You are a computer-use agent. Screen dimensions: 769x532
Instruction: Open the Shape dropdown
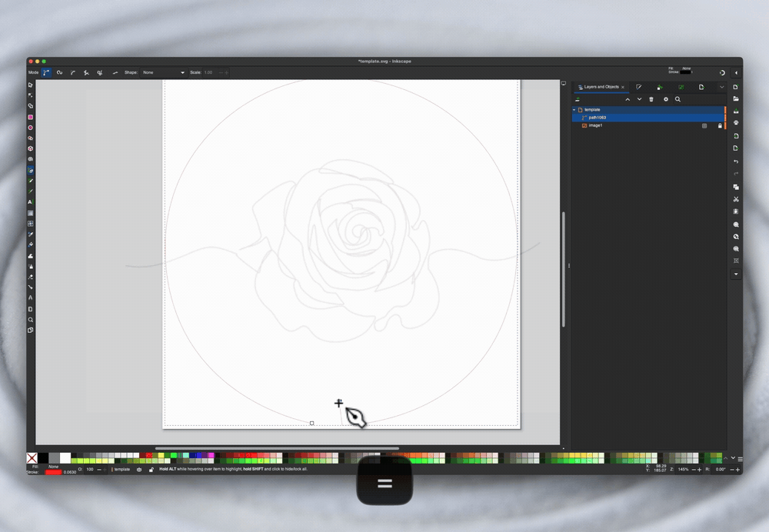[x=163, y=72]
